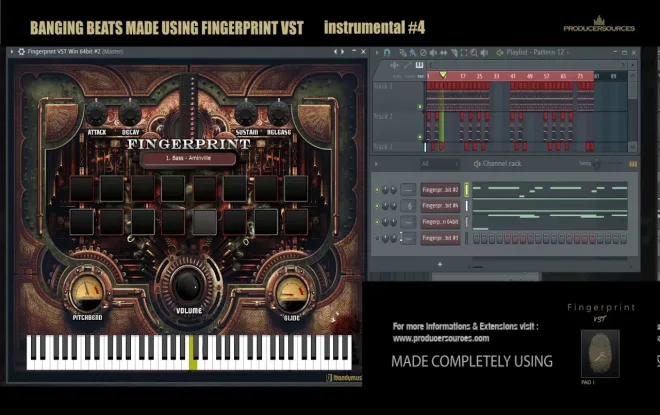Image resolution: width=660 pixels, height=415 pixels.
Task: Trigger the first pad in top pad row
Action: tap(82, 189)
